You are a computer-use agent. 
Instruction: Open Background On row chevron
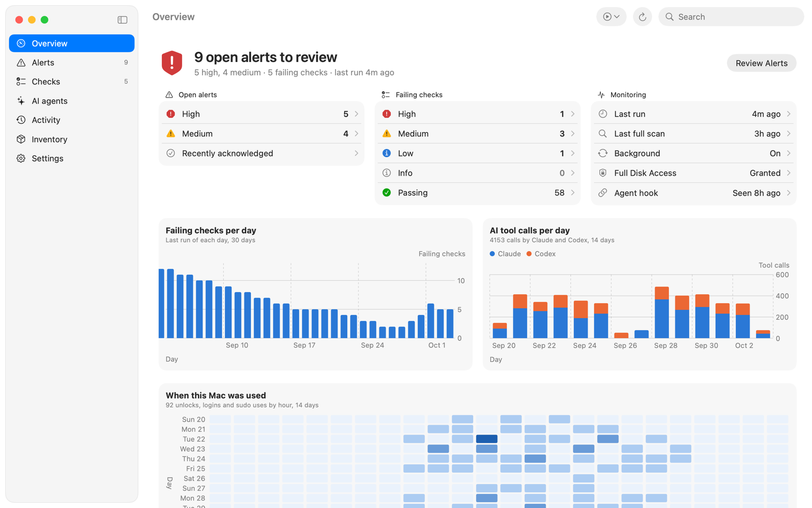click(789, 153)
